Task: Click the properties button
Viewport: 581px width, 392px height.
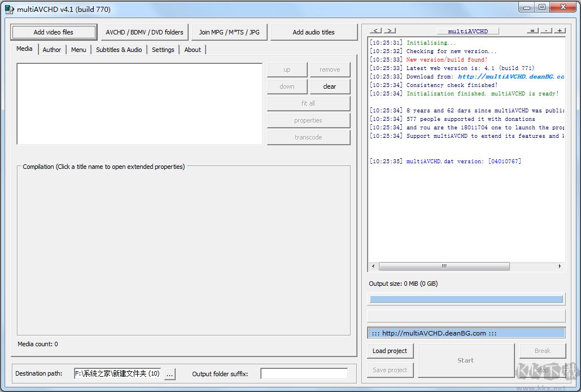Action: 308,120
